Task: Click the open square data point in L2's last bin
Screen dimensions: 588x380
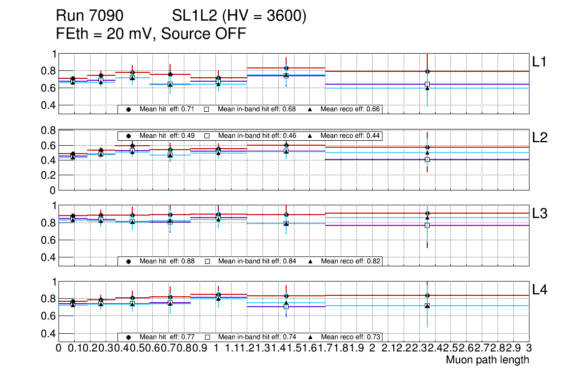Action: click(427, 159)
